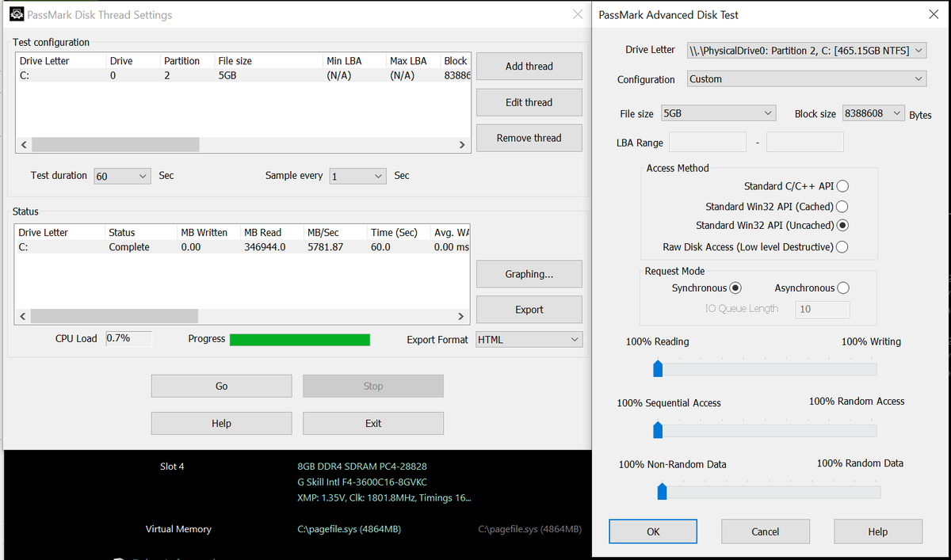Click Test configuration horizontal scrollbar thumb

pos(116,145)
